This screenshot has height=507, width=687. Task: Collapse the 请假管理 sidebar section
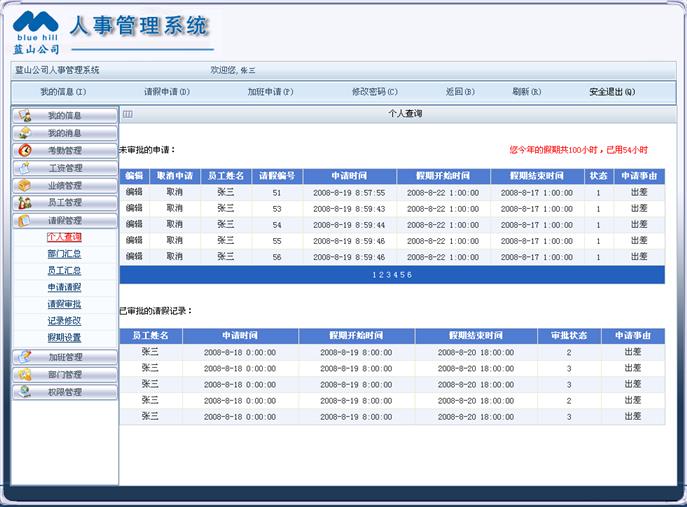[x=65, y=220]
